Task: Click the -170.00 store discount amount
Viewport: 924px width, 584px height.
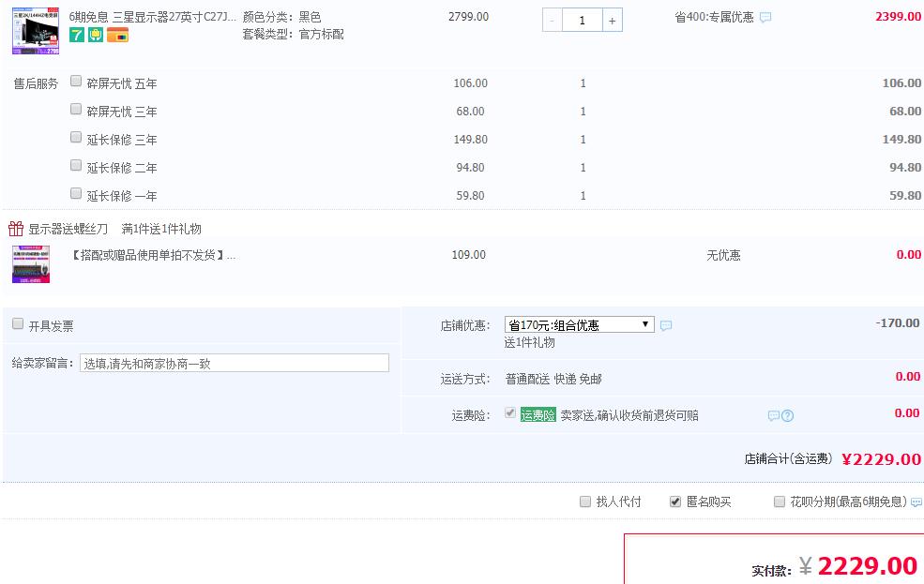Action: pos(898,323)
